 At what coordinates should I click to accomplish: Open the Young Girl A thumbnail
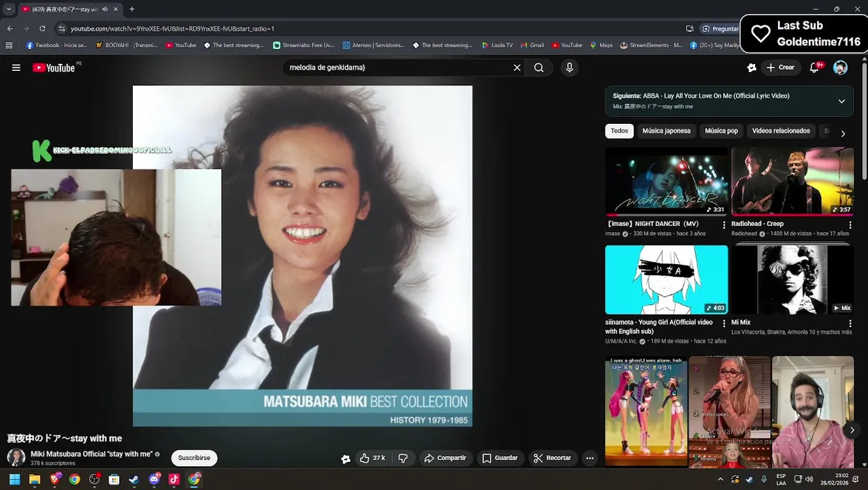[x=666, y=280]
